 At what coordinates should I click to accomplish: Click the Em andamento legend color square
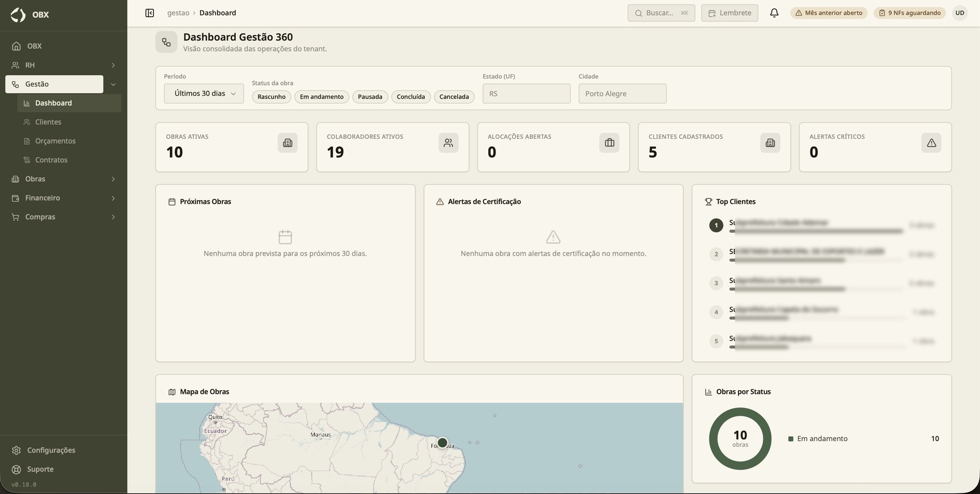pos(791,439)
